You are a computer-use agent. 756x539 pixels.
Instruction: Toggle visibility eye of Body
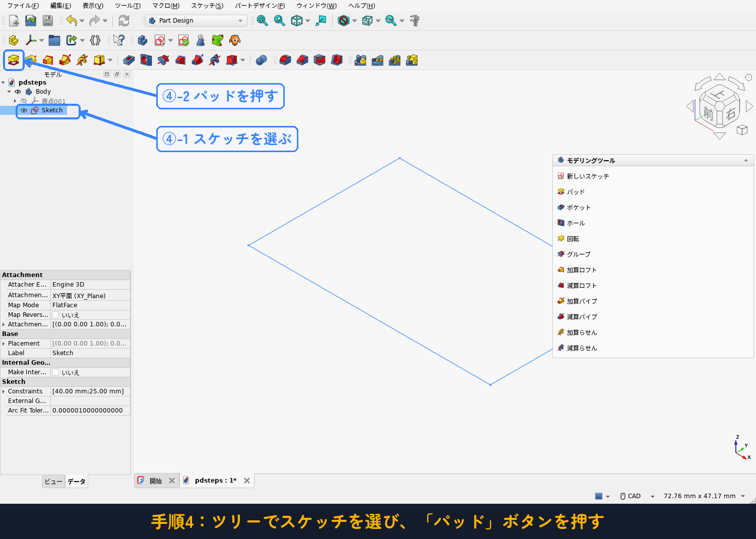tap(18, 92)
